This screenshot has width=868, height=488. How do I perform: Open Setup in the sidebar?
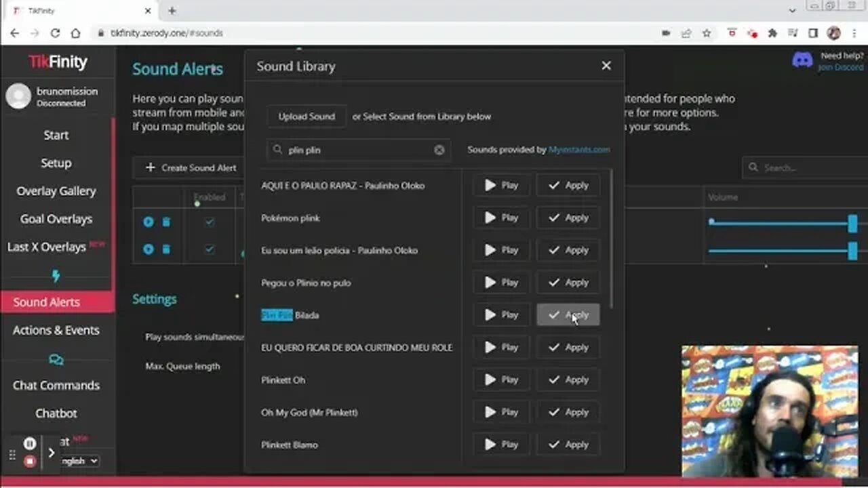point(56,163)
